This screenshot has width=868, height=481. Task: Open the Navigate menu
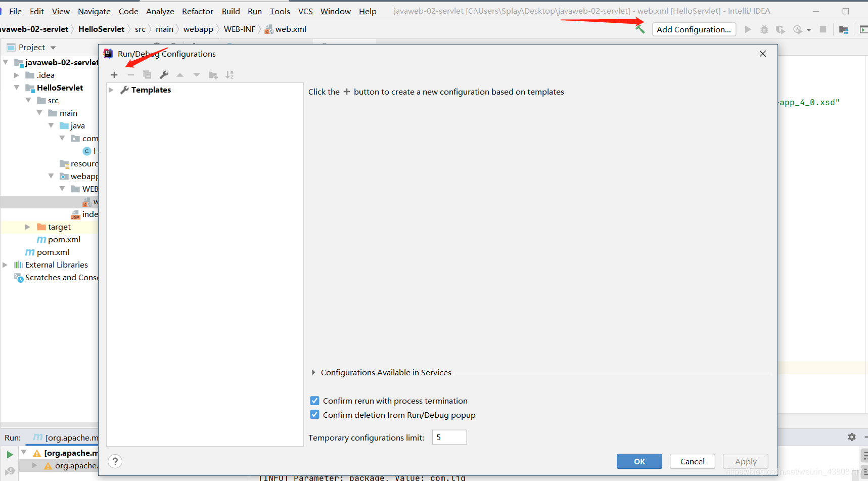click(94, 11)
